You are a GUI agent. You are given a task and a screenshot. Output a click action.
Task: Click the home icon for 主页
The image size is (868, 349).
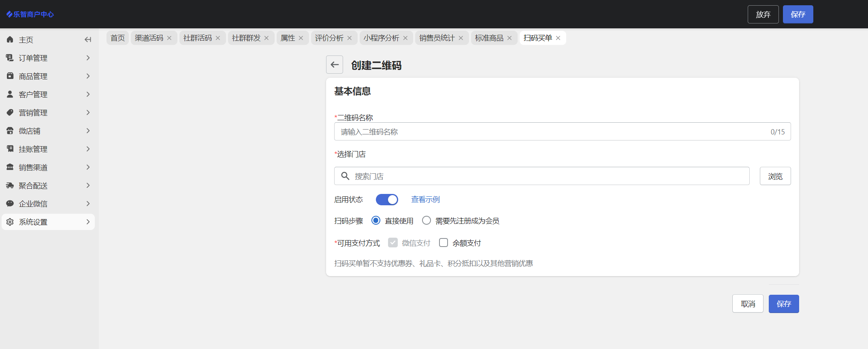click(x=10, y=40)
